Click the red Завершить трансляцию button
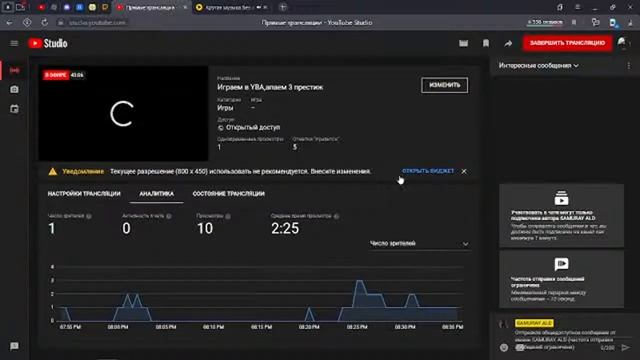The height and width of the screenshot is (360, 640). [567, 43]
